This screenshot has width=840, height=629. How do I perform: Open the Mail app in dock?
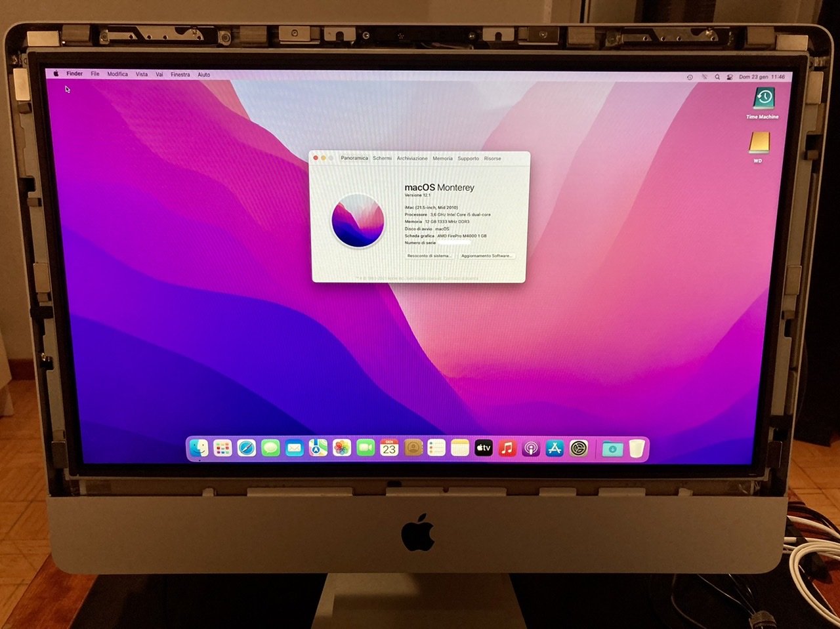(x=294, y=448)
